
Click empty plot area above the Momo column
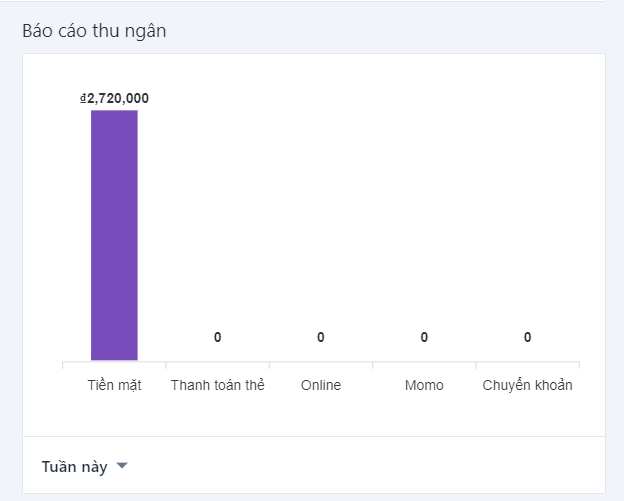424,200
